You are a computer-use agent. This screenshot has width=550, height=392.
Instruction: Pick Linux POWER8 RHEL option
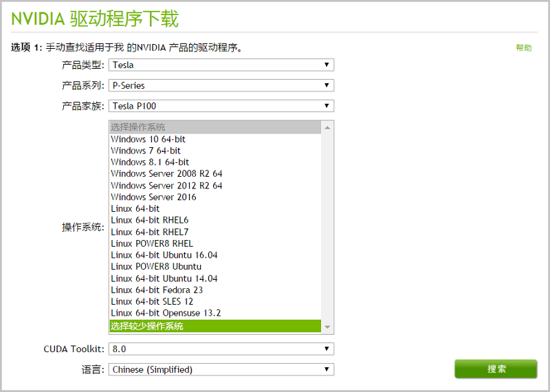tap(215, 243)
